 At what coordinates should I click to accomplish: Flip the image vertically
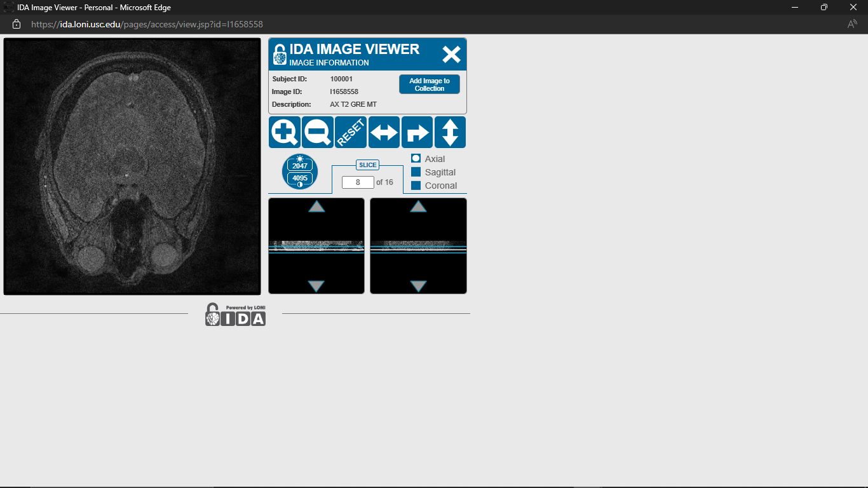[x=451, y=132]
